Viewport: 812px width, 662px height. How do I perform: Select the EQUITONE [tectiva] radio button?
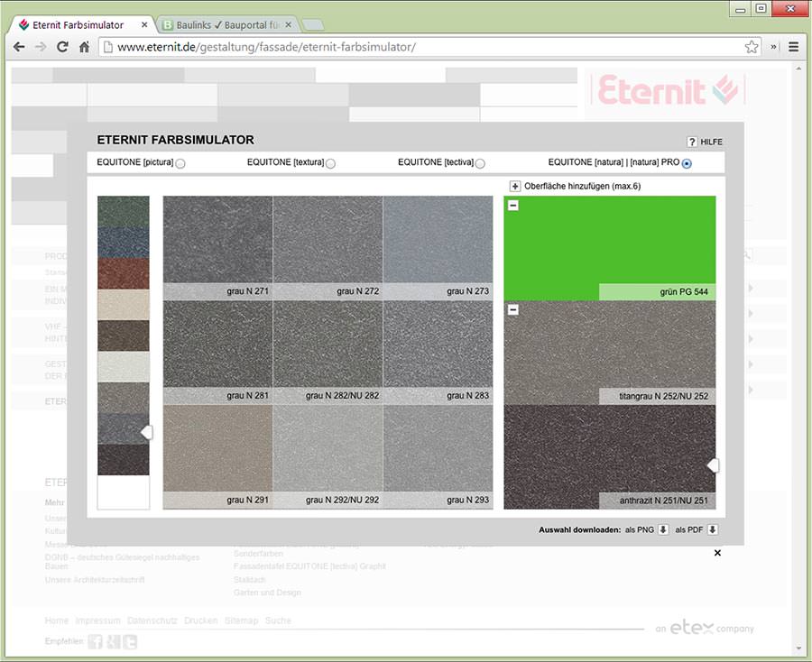point(480,163)
